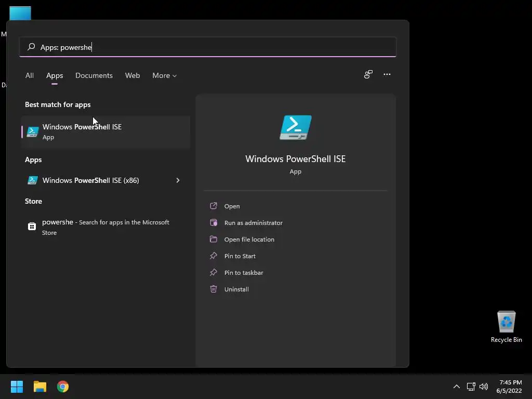532x399 pixels.
Task: Click the search feedback/account icon
Action: coord(368,74)
